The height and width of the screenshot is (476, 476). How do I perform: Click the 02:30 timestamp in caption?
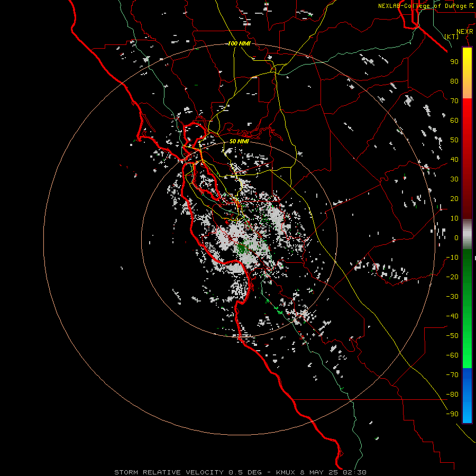point(354,472)
